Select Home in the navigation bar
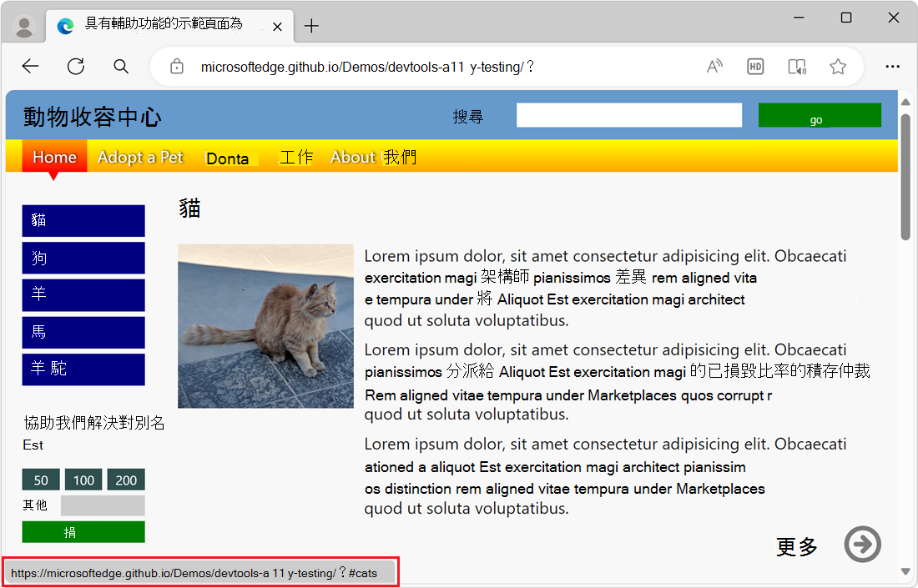Viewport: 918px width, 588px height. (x=53, y=157)
